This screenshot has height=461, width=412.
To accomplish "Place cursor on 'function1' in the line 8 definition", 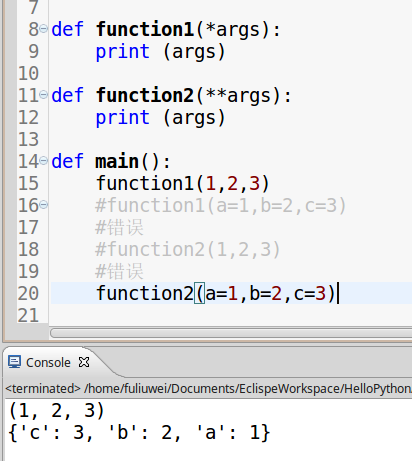I will point(145,29).
